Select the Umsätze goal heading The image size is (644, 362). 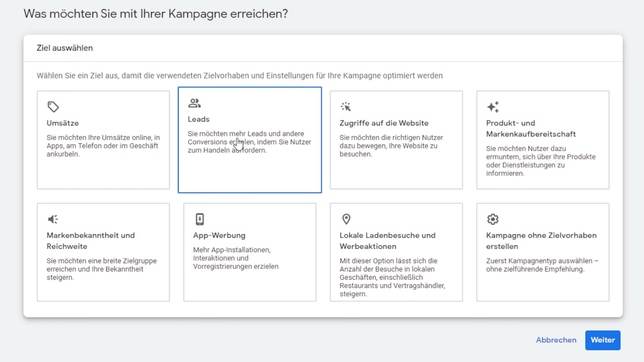tap(63, 123)
